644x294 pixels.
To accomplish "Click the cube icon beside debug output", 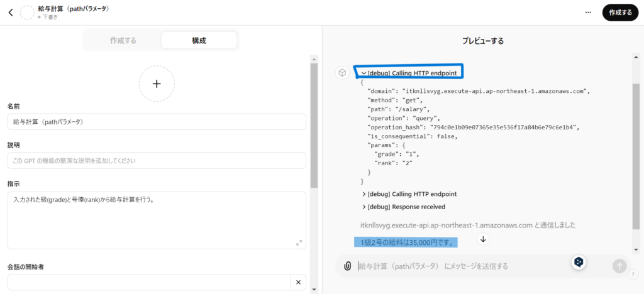I will pyautogui.click(x=342, y=73).
